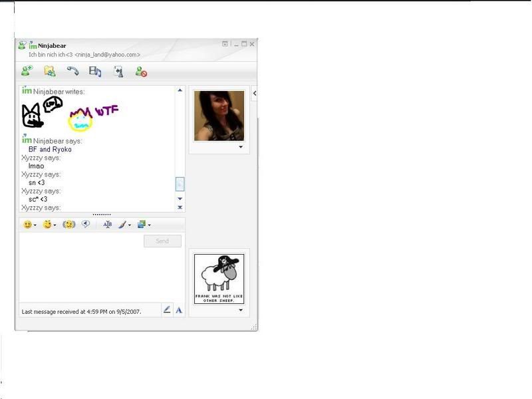Screen dimensions: 532x399
Task: Switch to text typing mode
Action: 179,310
